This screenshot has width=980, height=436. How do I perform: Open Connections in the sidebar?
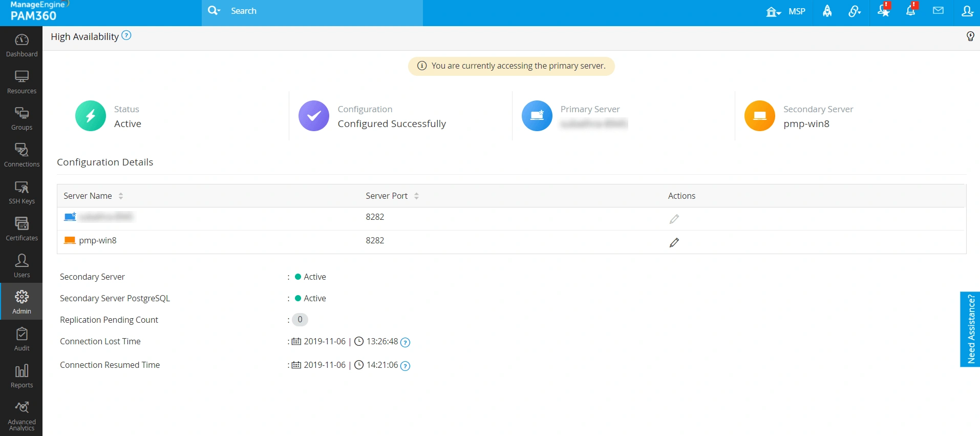(x=22, y=156)
